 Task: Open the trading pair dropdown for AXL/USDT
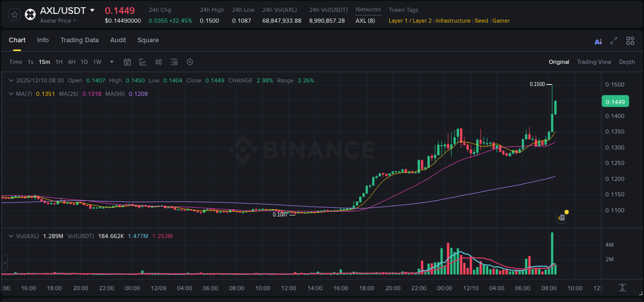[92, 10]
